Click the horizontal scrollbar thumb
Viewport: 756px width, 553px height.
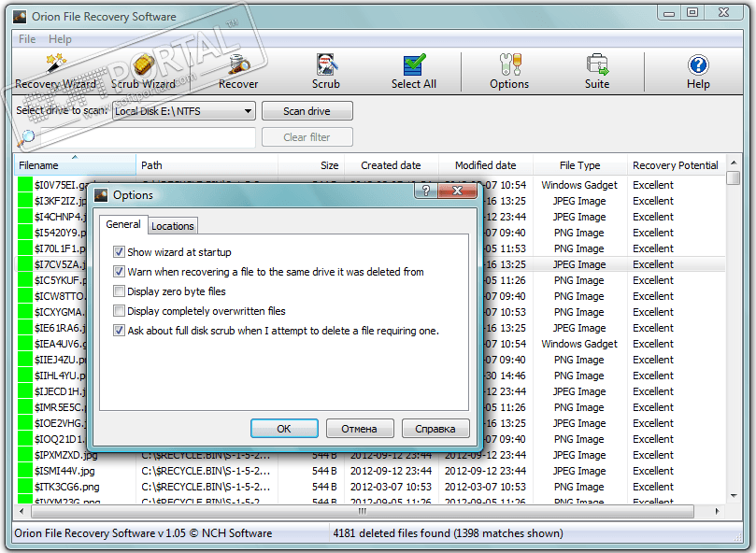362,511
